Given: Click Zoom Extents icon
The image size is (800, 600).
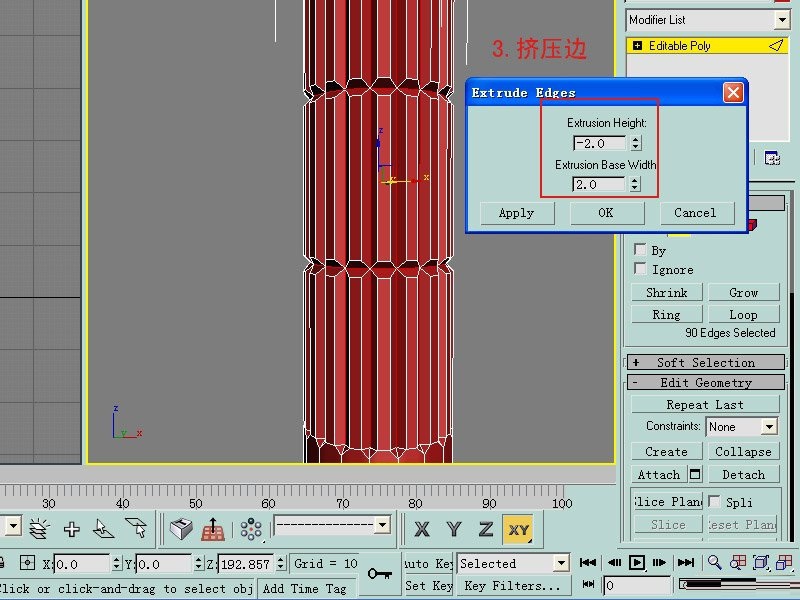Looking at the screenshot, I should pos(761,563).
